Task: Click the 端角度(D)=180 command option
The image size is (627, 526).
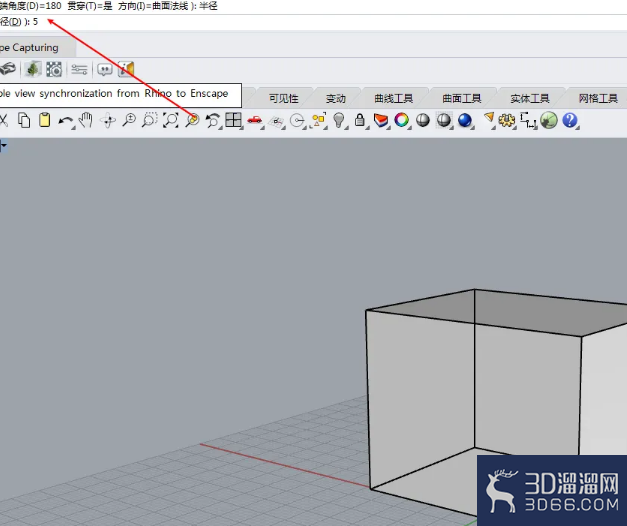Action: click(31, 6)
